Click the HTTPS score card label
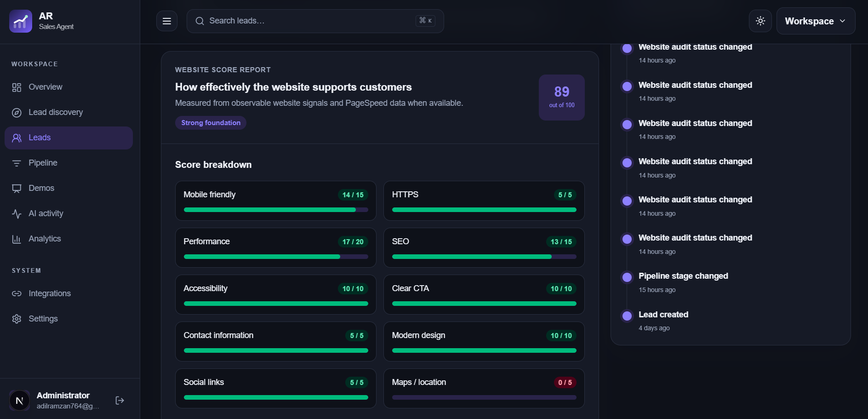The width and height of the screenshot is (868, 419). 405,195
